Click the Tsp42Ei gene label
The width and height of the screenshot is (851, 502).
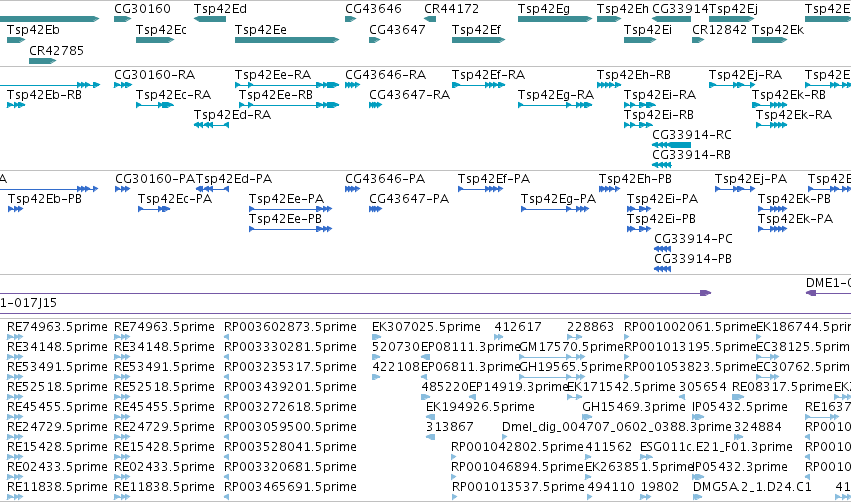tap(647, 30)
